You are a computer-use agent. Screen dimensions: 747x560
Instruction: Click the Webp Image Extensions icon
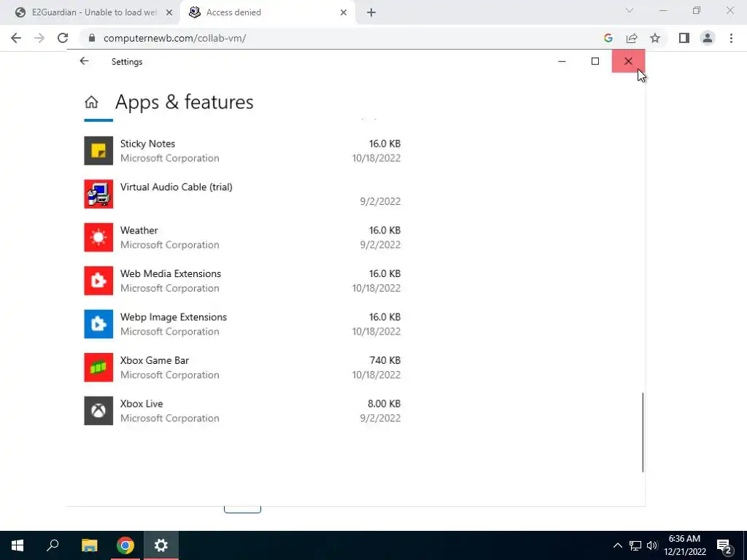(x=98, y=324)
